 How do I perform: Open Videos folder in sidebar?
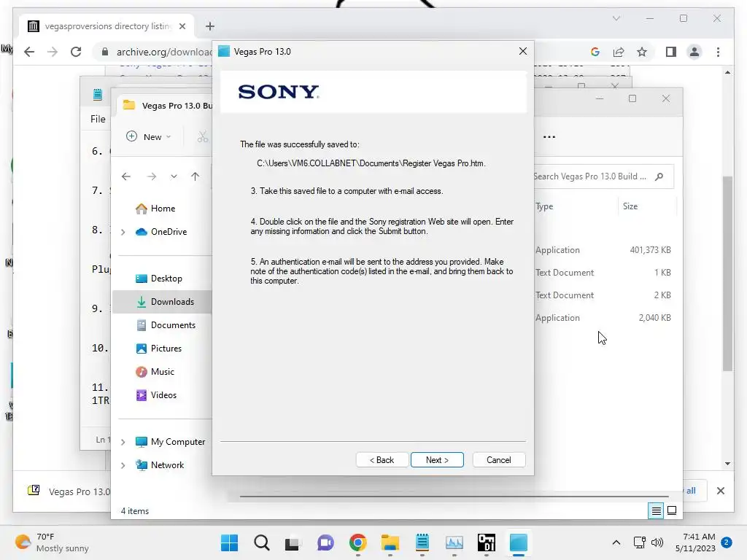[156, 395]
